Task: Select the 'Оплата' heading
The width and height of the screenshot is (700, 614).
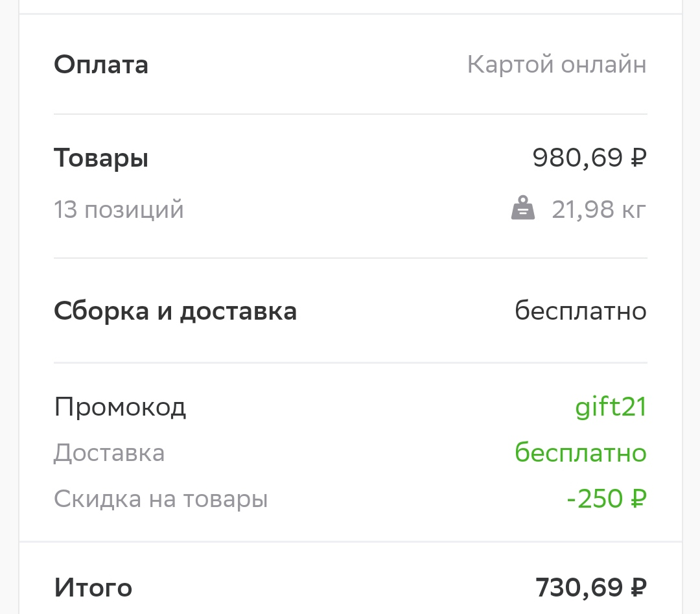Action: pyautogui.click(x=101, y=65)
